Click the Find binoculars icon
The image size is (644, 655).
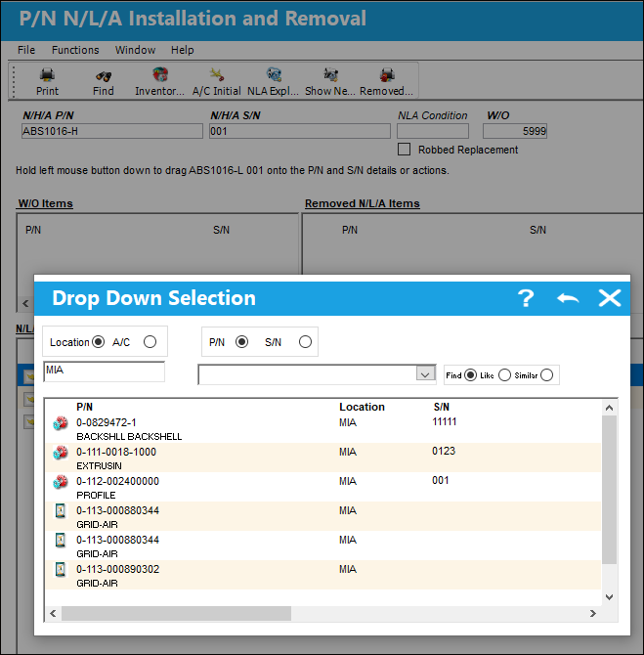[x=104, y=76]
